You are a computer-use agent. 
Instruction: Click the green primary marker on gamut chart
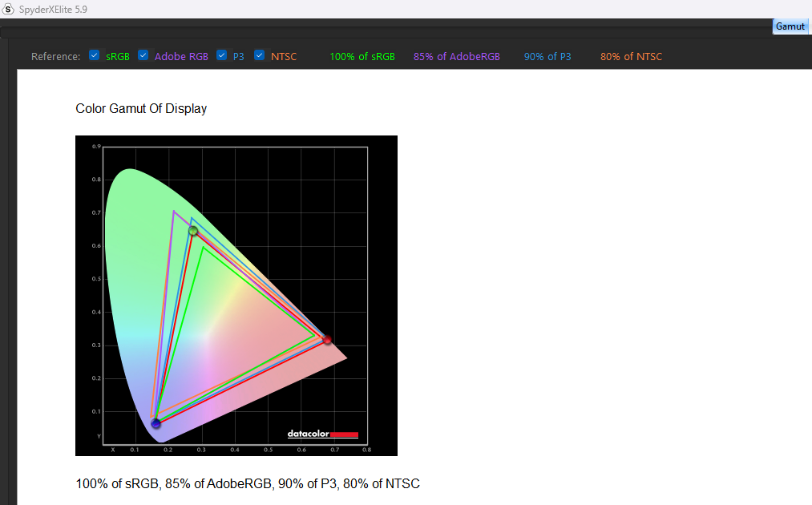[x=193, y=231]
